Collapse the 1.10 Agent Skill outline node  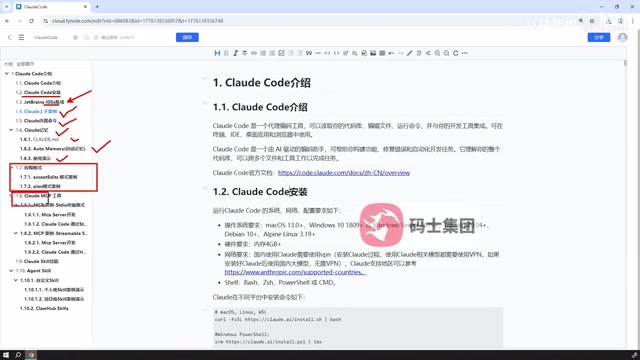[11, 271]
